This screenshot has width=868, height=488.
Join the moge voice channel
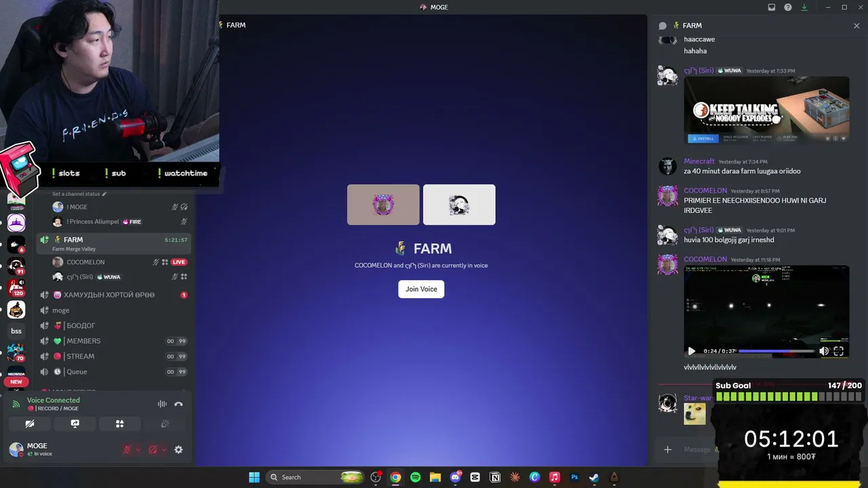(x=114, y=310)
